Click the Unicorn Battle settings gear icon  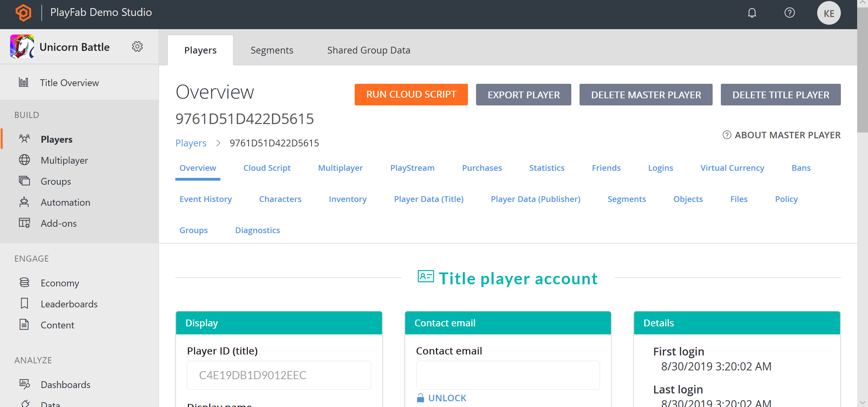point(137,47)
